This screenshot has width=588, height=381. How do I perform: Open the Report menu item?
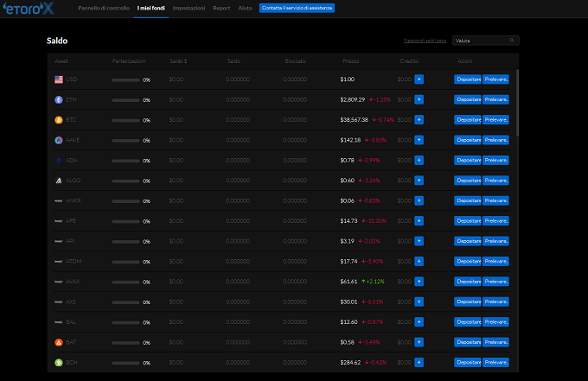(x=221, y=8)
